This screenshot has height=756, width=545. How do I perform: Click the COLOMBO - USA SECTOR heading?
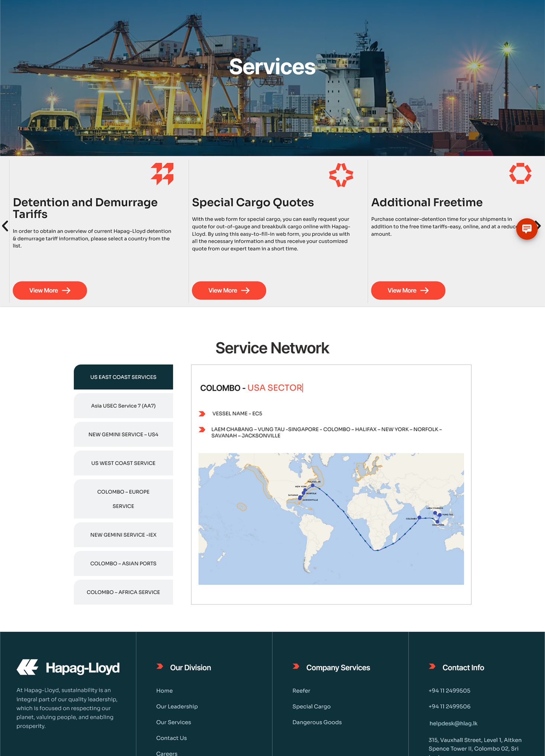251,388
